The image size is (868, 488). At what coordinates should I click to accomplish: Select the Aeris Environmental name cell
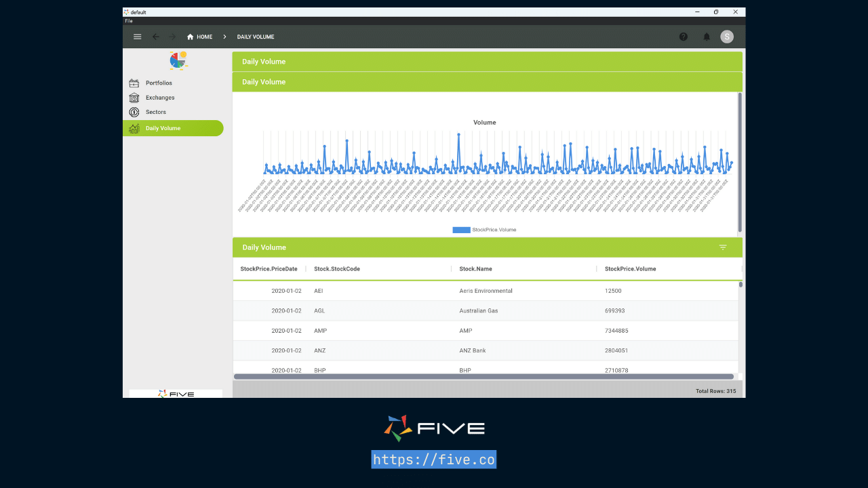pyautogui.click(x=486, y=291)
